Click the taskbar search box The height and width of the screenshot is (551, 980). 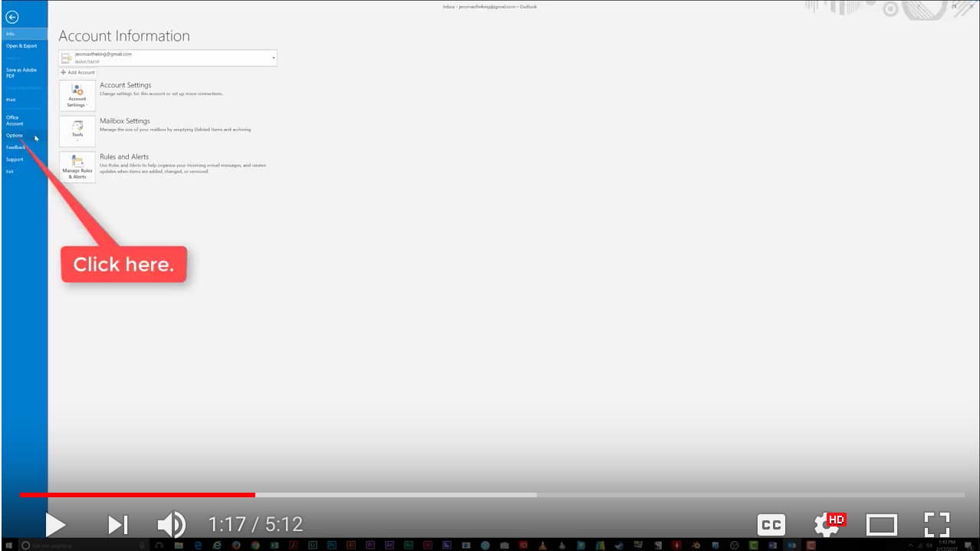77,545
